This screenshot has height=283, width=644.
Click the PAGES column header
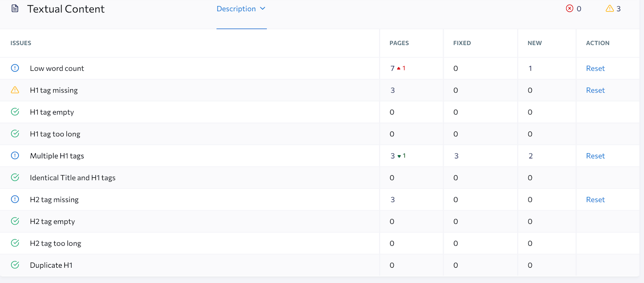(399, 43)
